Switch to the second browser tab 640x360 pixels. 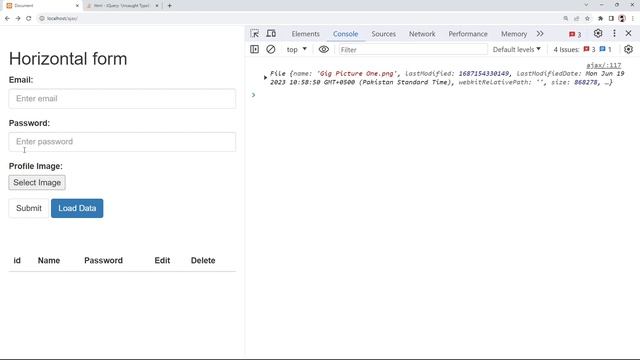(122, 6)
